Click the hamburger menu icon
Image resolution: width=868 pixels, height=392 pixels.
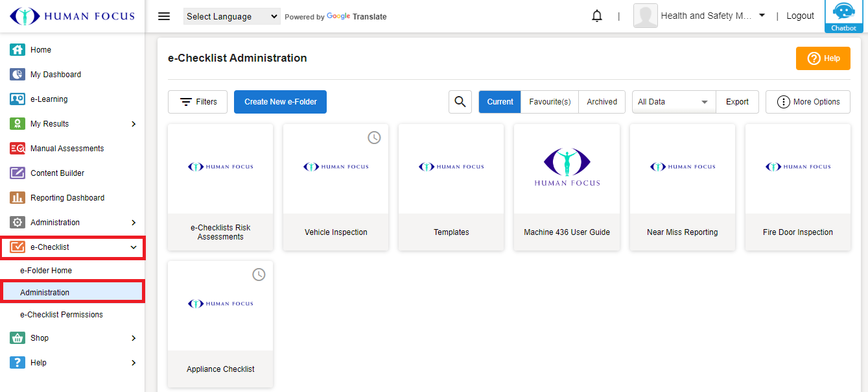pyautogui.click(x=164, y=16)
